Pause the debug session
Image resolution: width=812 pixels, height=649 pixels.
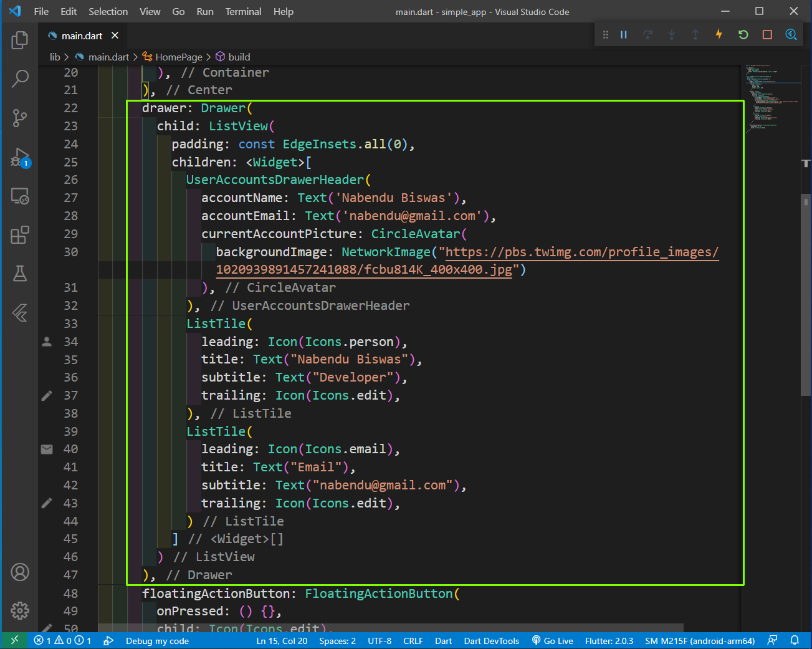[x=624, y=35]
